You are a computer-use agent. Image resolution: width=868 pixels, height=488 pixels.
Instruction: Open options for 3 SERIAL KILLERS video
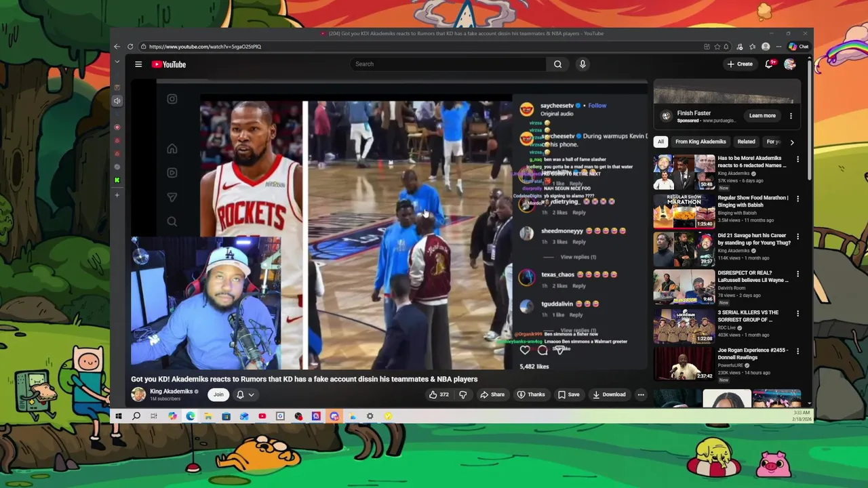click(797, 313)
